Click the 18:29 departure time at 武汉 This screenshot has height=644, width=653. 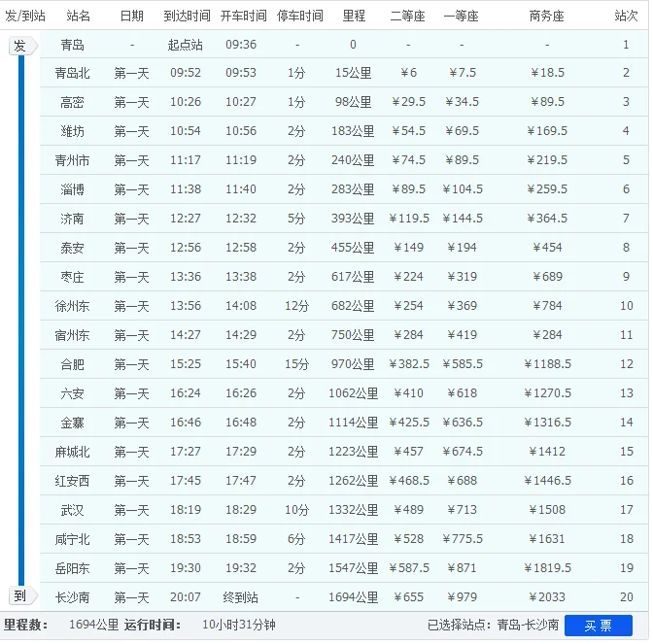point(241,510)
